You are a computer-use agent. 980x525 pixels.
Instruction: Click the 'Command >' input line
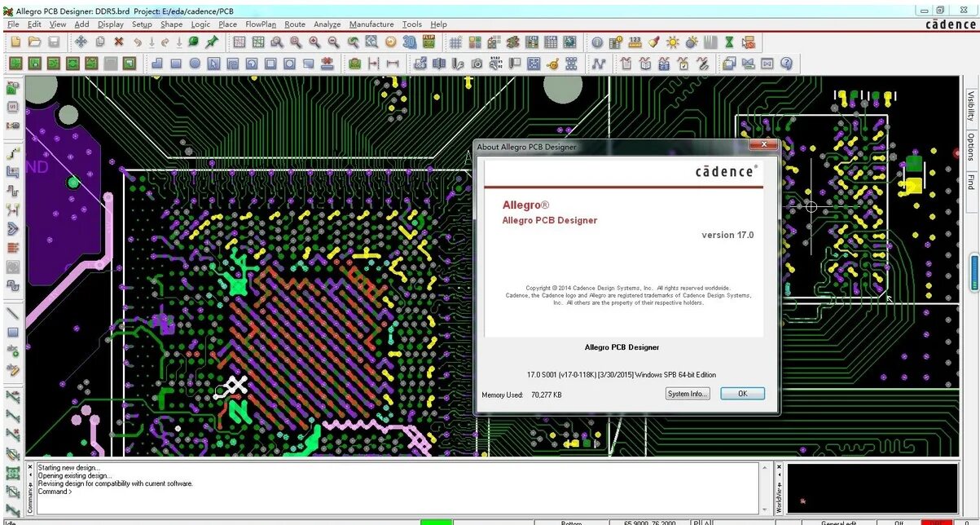(55, 492)
